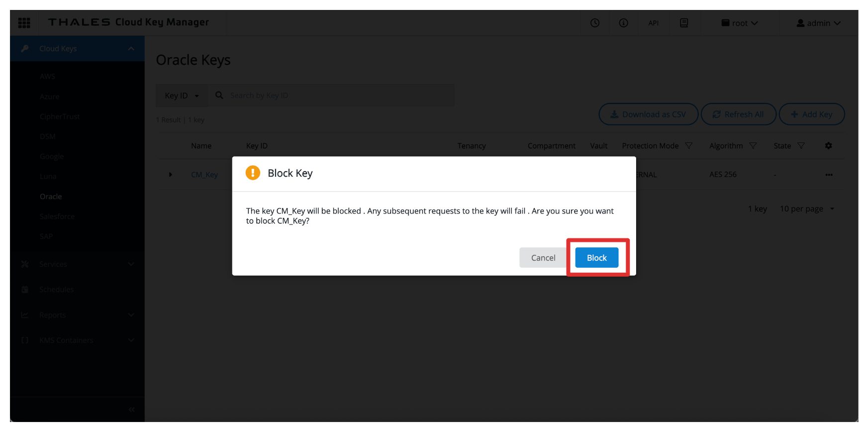
Task: Click the Algorithm column filter icon
Action: [x=753, y=146]
